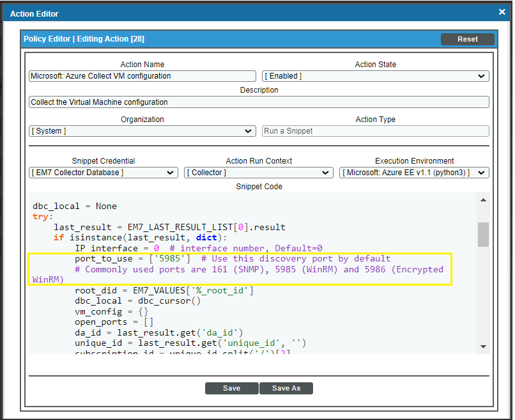Click the Action Type field
515x420 pixels.
tap(375, 131)
